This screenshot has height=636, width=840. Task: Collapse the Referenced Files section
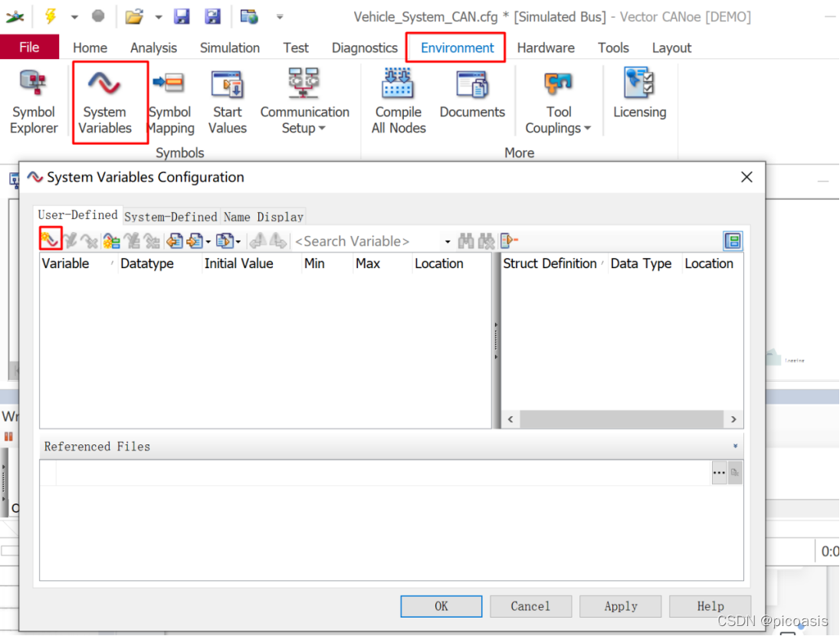pos(736,446)
